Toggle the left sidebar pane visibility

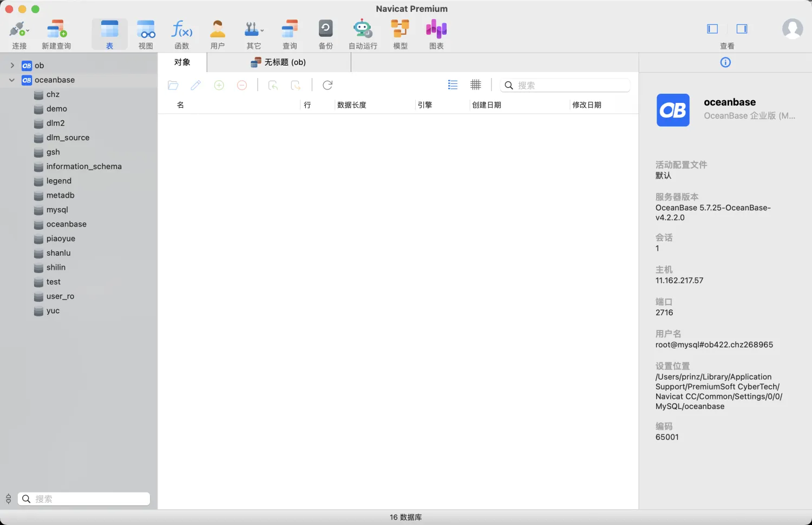tap(712, 29)
